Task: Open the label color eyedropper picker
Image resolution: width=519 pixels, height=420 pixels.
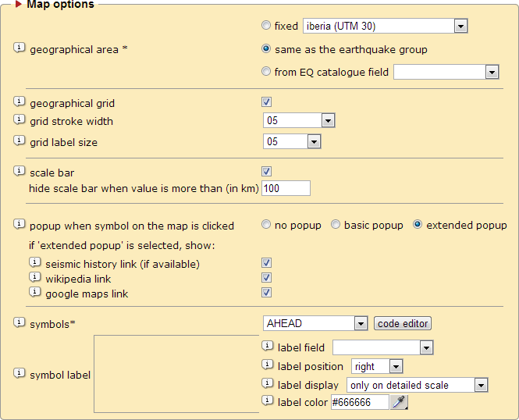Action: tap(400, 402)
